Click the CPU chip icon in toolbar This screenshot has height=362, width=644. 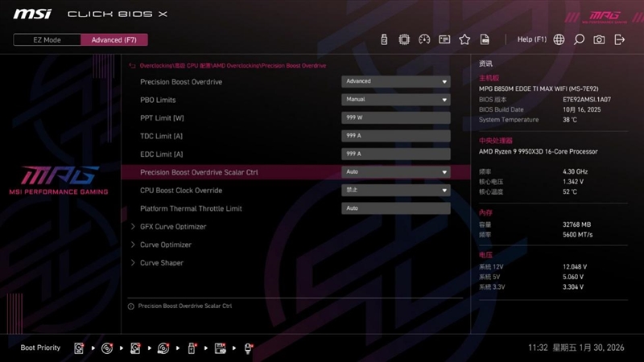(404, 39)
